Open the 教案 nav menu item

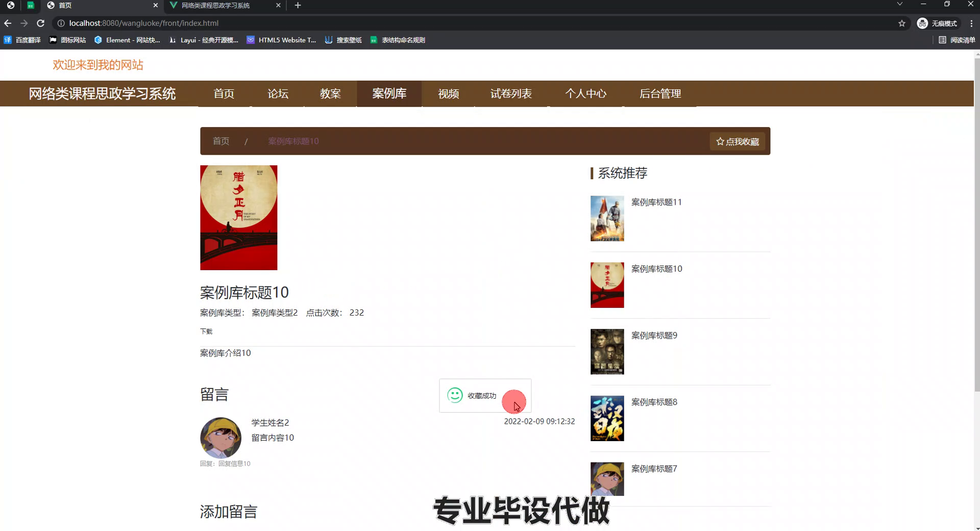pyautogui.click(x=330, y=93)
